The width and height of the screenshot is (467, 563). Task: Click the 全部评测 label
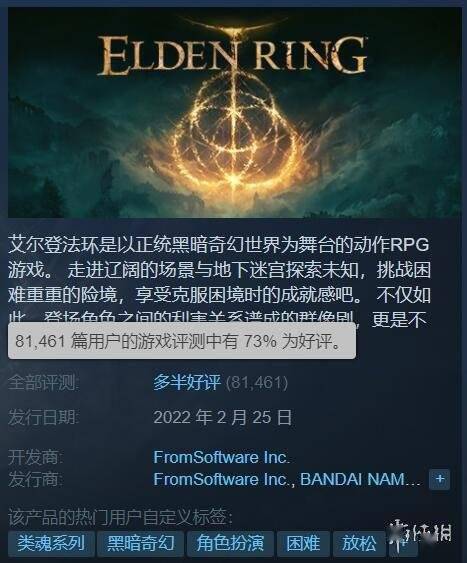click(43, 382)
